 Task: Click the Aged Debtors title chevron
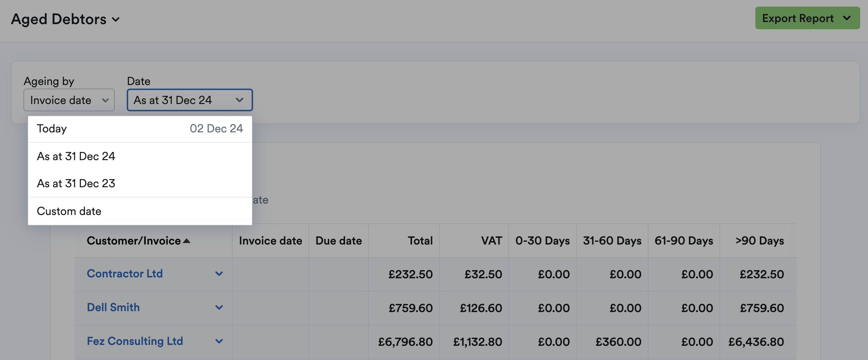(x=116, y=20)
